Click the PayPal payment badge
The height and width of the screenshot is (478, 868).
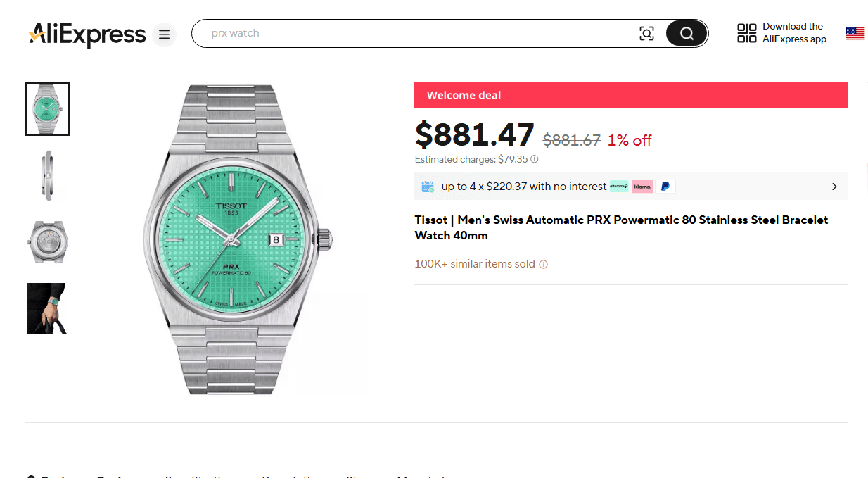point(665,187)
